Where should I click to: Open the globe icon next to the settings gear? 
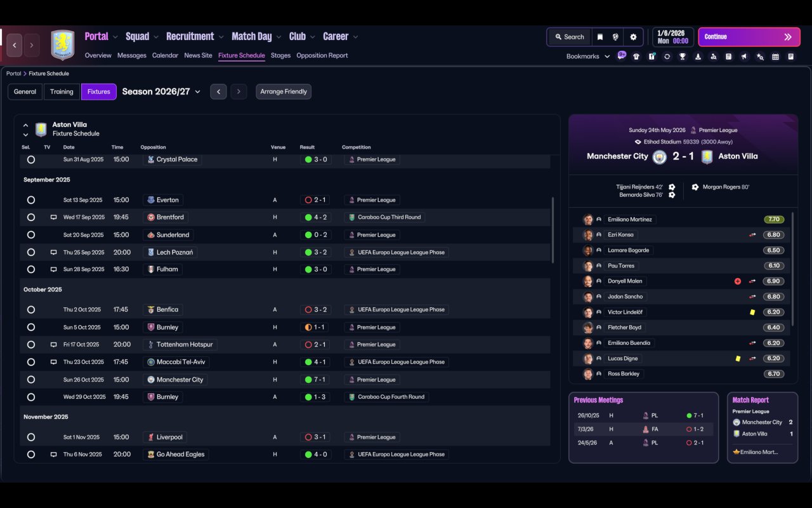[615, 37]
